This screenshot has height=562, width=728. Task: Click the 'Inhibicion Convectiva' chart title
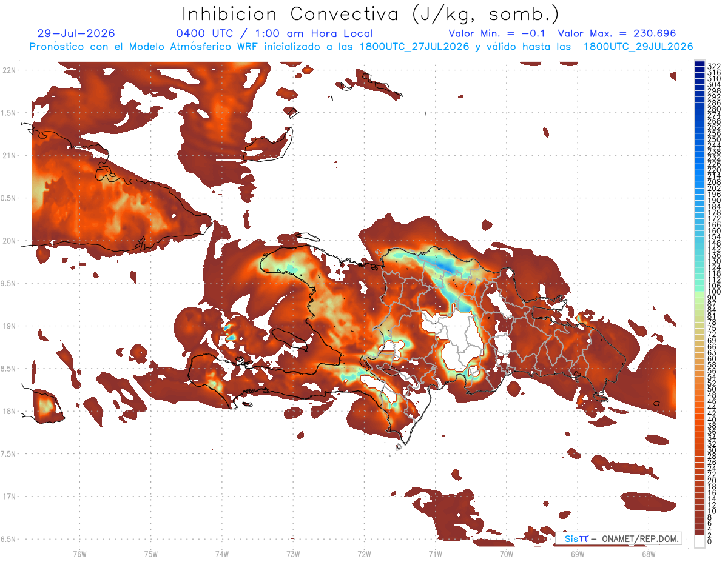click(x=371, y=14)
